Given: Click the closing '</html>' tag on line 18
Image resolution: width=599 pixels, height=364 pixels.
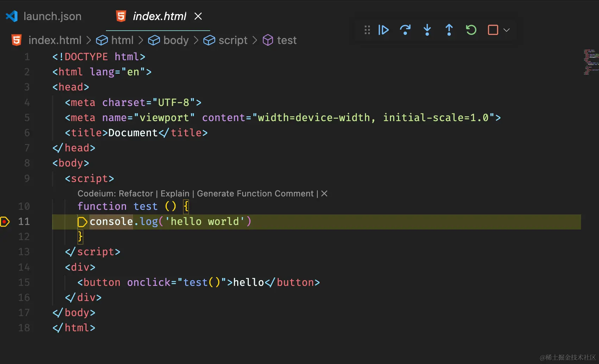Looking at the screenshot, I should click(74, 328).
